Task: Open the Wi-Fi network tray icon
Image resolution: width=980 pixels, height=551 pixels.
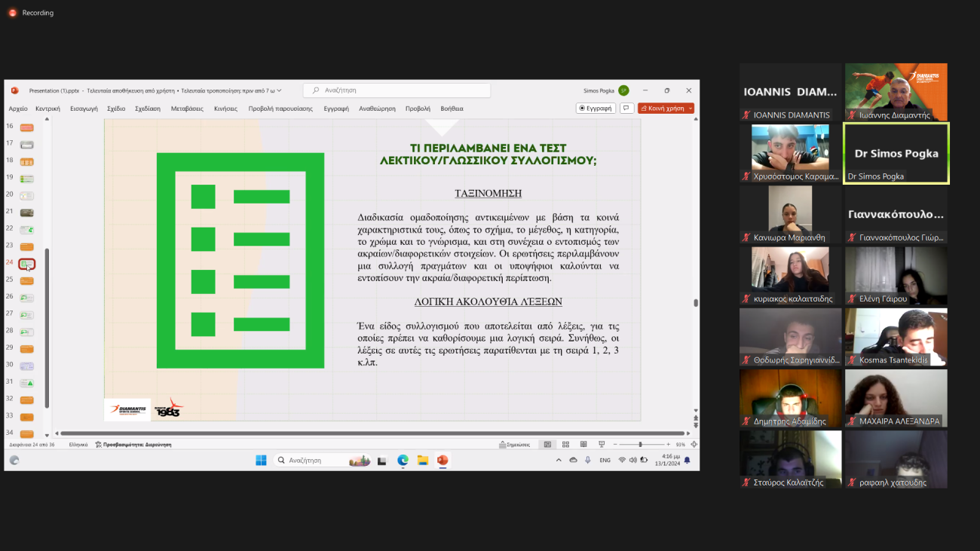Action: click(x=622, y=460)
